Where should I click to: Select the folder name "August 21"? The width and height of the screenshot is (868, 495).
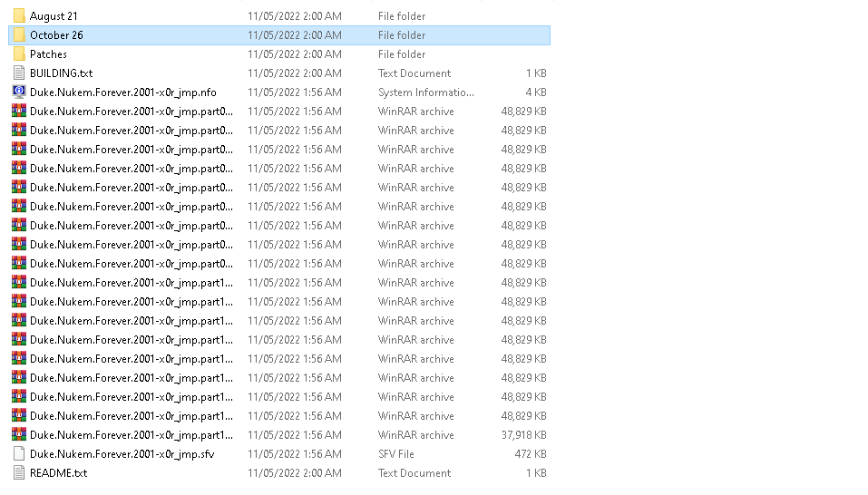coord(53,16)
